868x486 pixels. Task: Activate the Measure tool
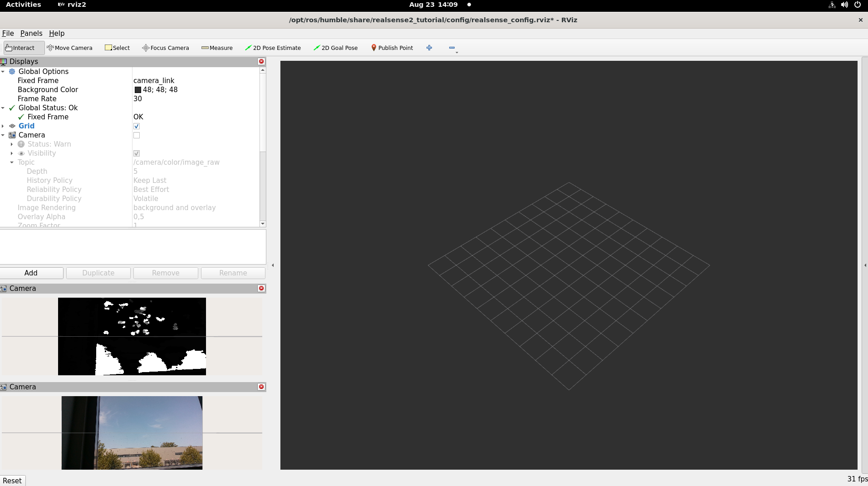point(217,48)
